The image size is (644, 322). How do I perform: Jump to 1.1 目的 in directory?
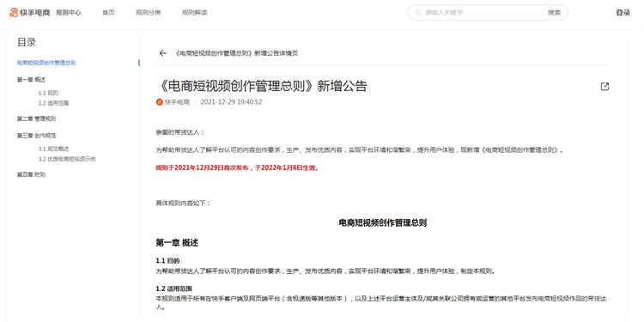[48, 93]
